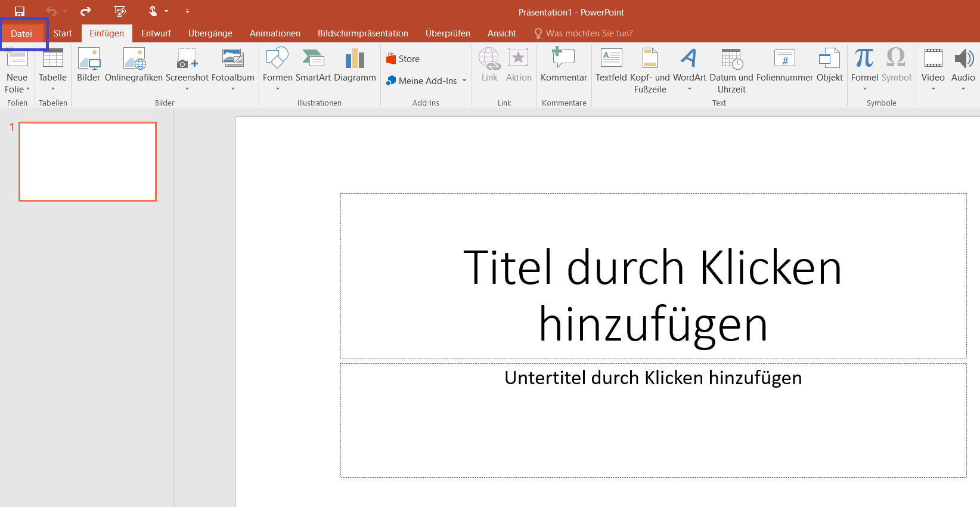
Task: Add a Kommentar to the slide
Action: (x=563, y=60)
